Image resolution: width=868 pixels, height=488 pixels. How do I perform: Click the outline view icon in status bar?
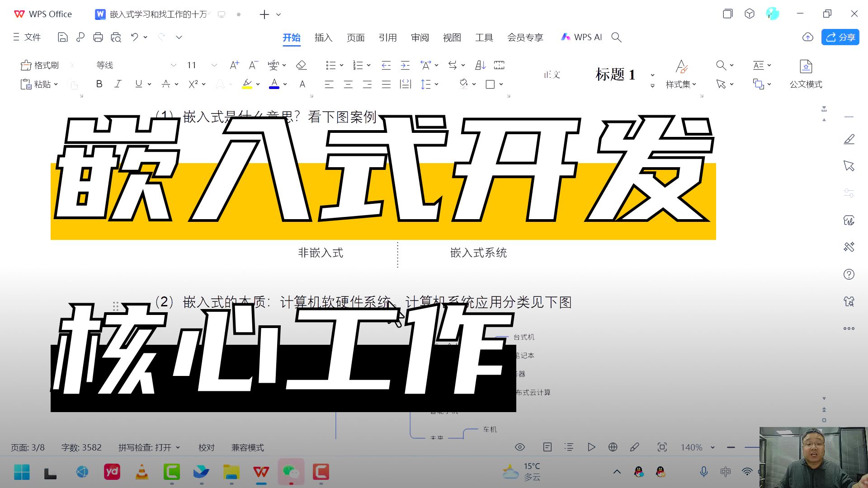click(569, 447)
